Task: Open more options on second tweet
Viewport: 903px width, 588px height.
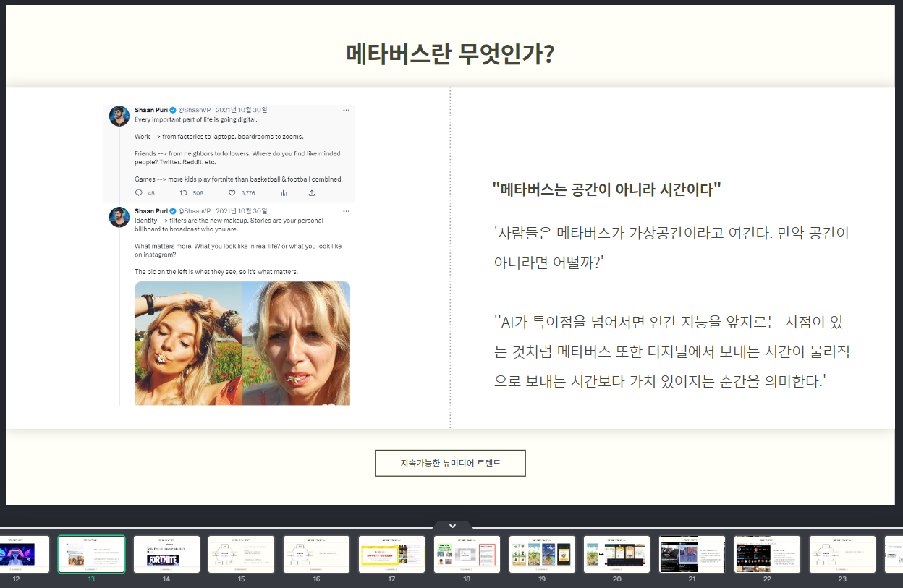Action: coord(346,211)
